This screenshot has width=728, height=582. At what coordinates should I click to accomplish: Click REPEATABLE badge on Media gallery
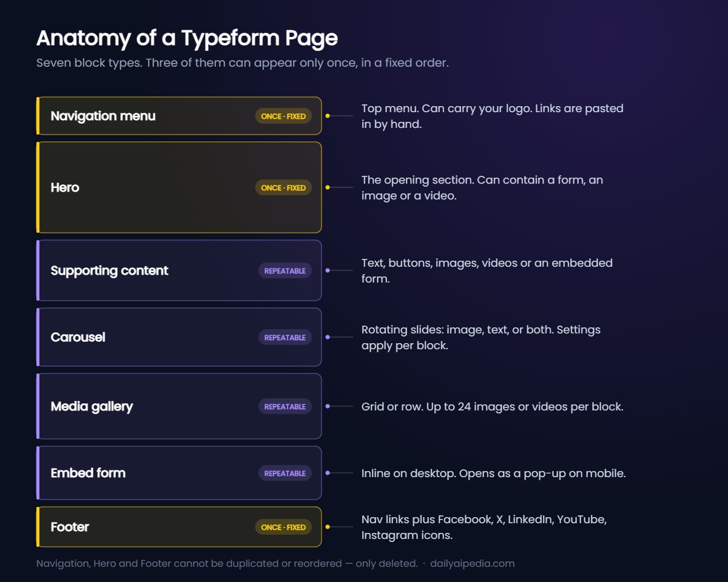[285, 407]
